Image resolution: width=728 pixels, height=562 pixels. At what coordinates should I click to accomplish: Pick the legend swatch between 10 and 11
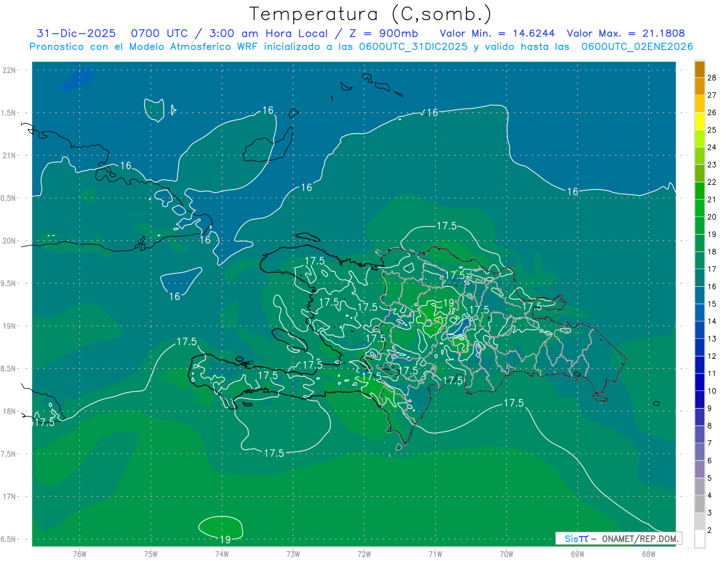(699, 383)
